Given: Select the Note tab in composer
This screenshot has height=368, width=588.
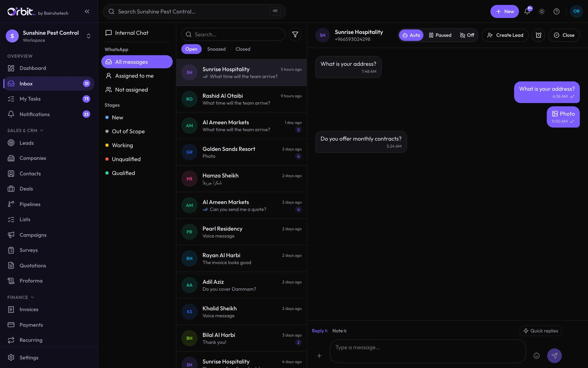Looking at the screenshot, I should coord(339,331).
